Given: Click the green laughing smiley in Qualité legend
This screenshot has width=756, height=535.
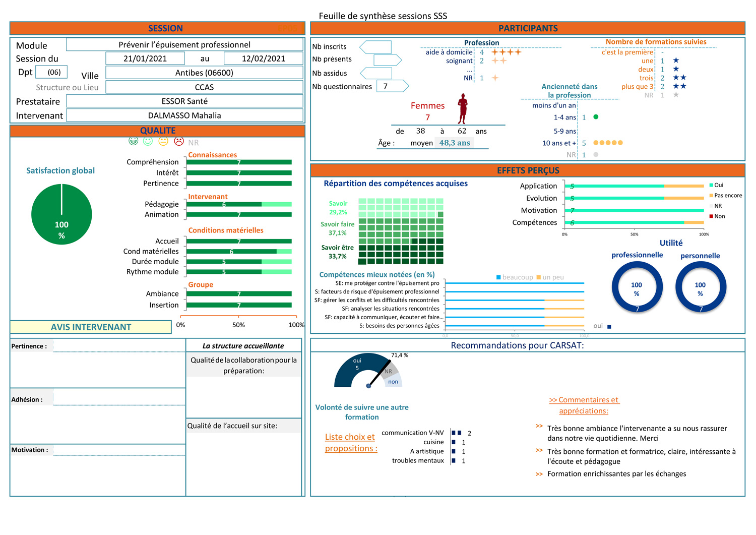Looking at the screenshot, I should (x=133, y=141).
